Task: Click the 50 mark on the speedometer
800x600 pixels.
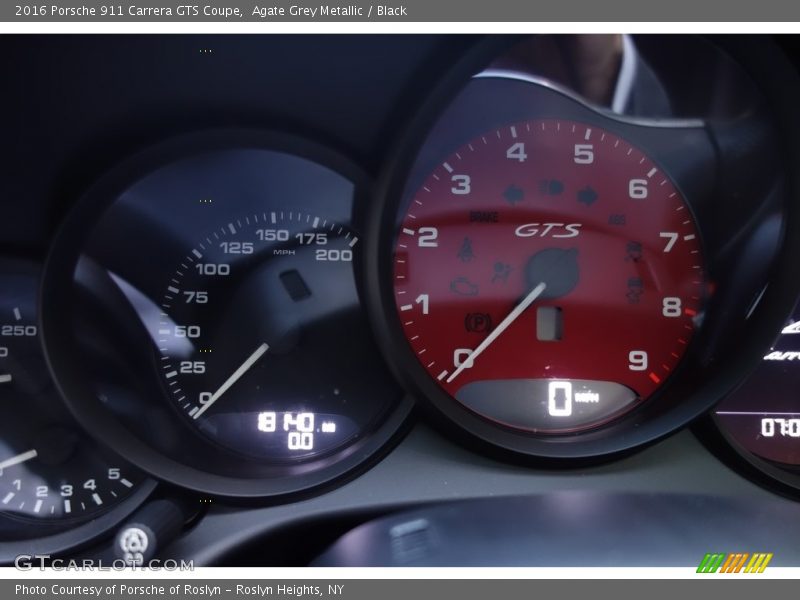Action: point(187,332)
